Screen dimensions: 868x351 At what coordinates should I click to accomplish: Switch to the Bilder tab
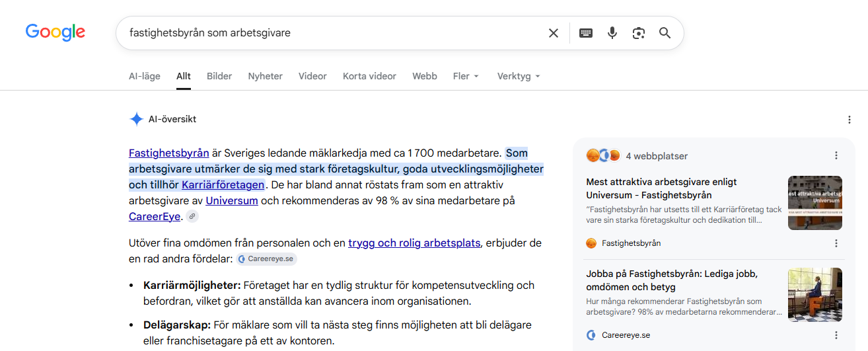click(x=219, y=76)
